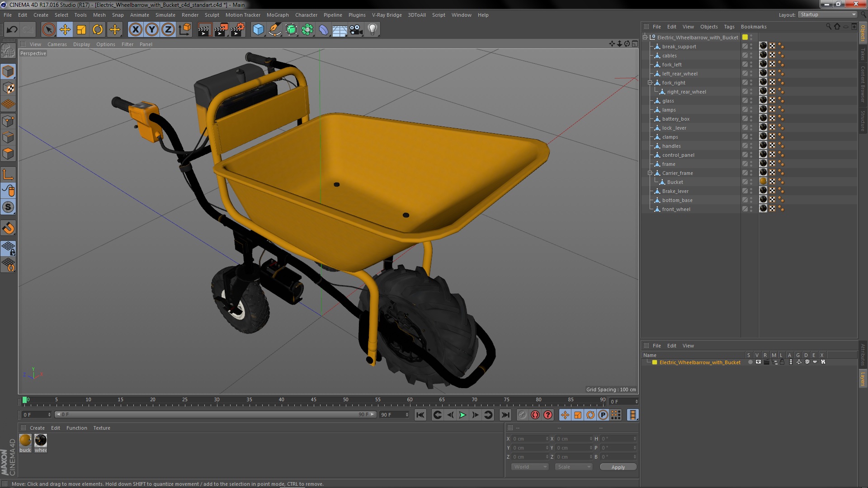Open the Subdivision Surface generators
868x488 pixels.
pos(291,30)
